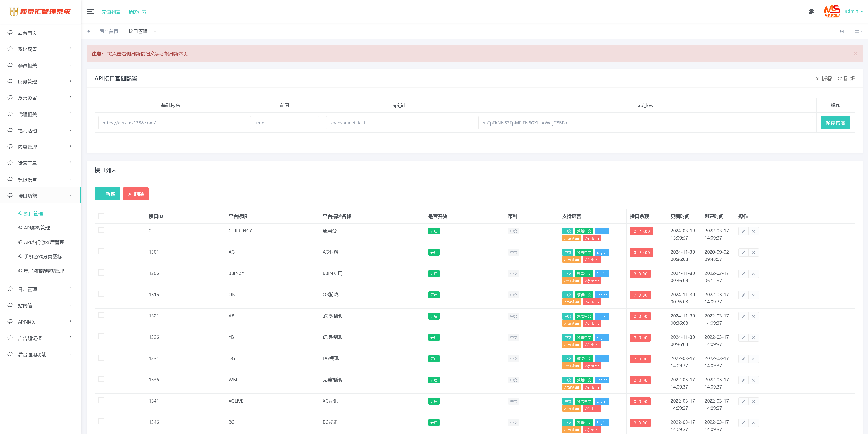Delete the 亿博视讯 row with x icon
This screenshot has width=868, height=434.
point(753,338)
